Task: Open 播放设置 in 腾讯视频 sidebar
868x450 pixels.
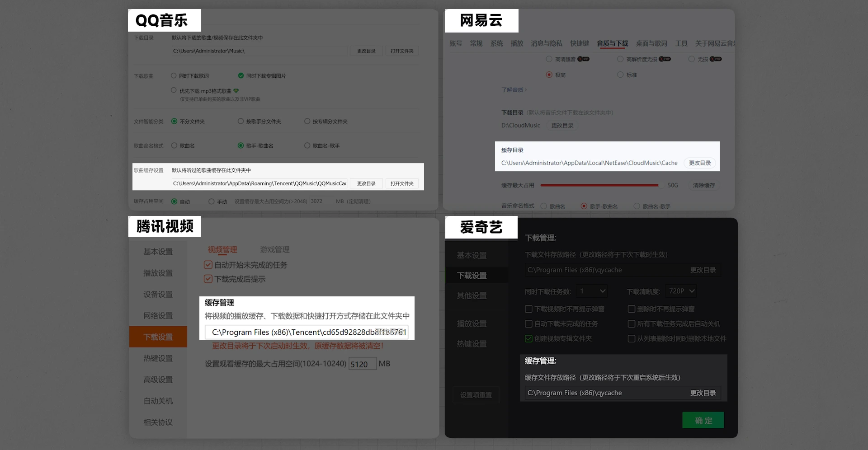Action: point(158,273)
